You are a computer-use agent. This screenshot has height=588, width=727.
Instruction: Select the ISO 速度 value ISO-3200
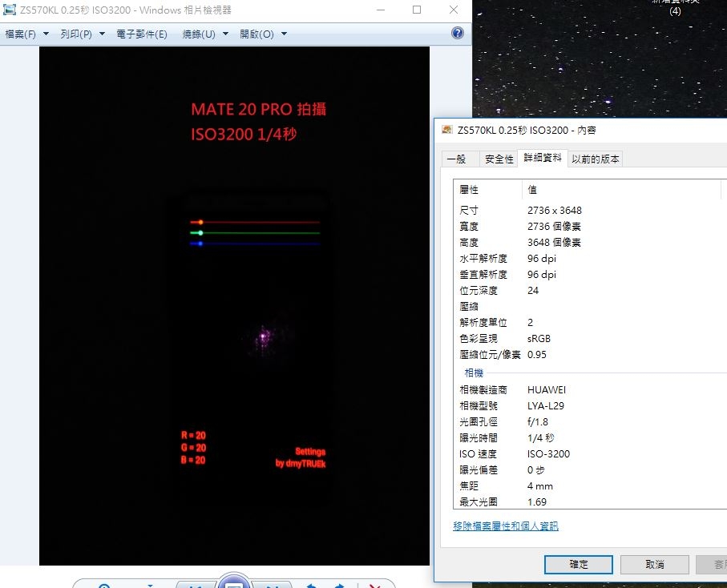[548, 454]
